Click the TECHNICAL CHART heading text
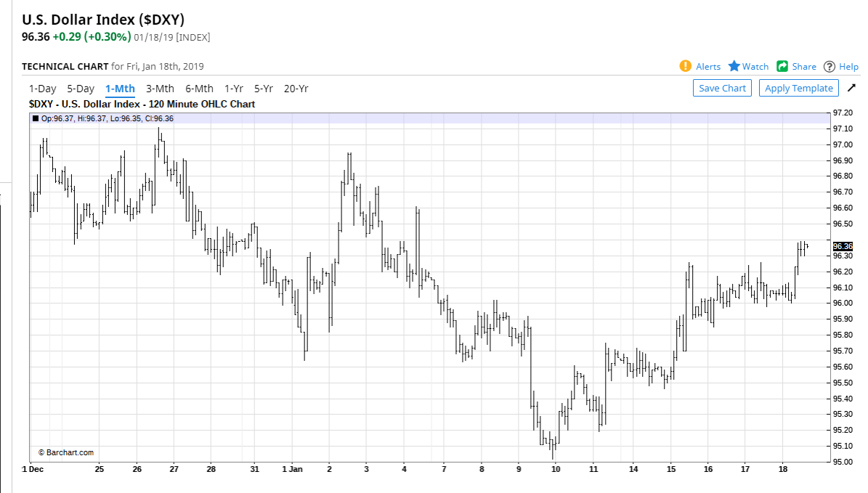 click(x=65, y=66)
